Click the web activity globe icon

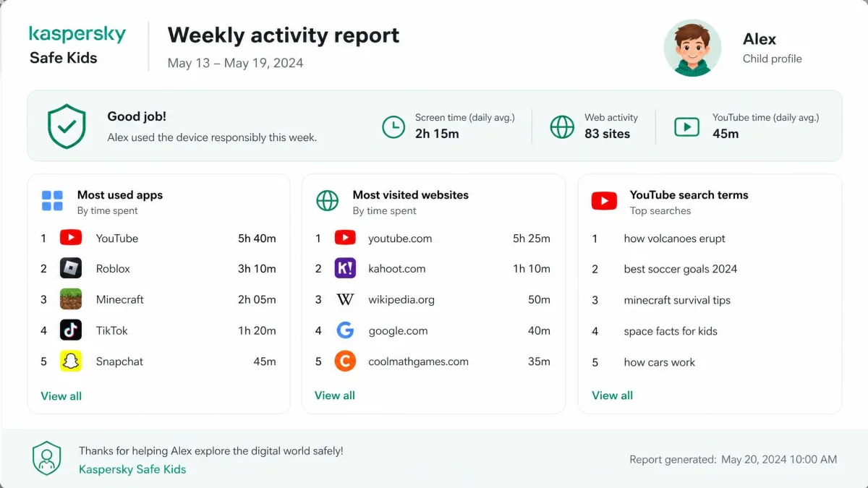(x=562, y=127)
